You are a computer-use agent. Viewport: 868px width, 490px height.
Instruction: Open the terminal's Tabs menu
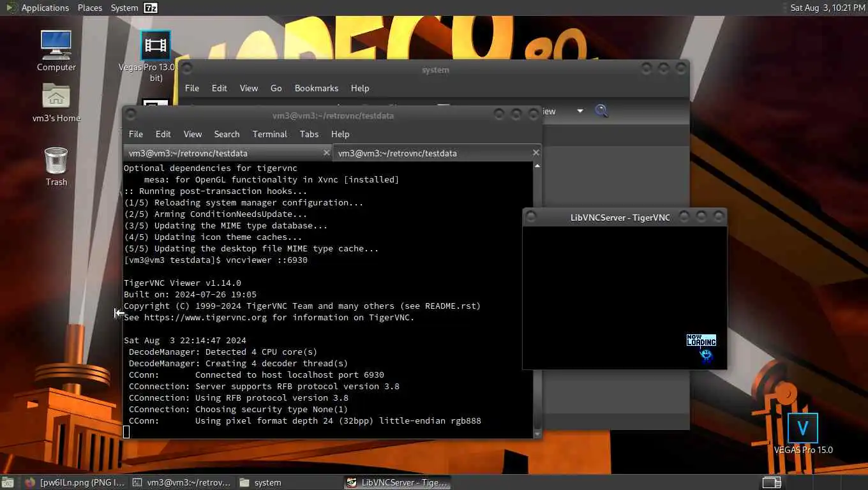click(309, 134)
